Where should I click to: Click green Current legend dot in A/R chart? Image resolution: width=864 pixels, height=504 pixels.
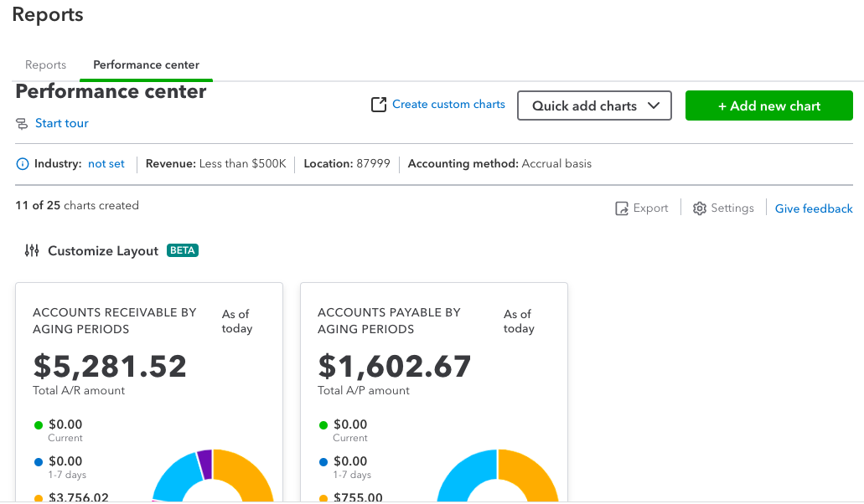click(x=39, y=425)
